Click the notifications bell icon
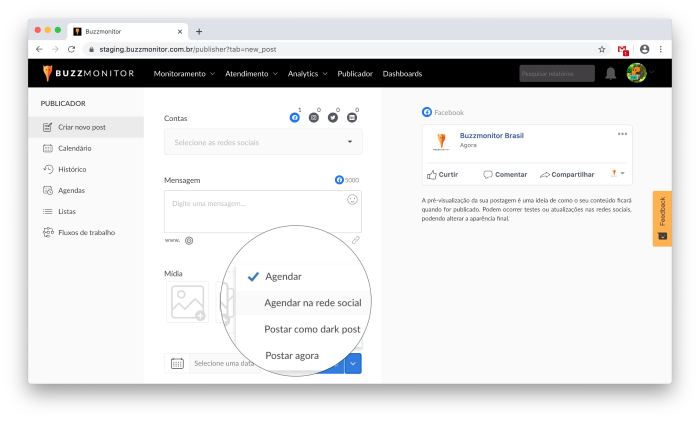The width and height of the screenshot is (700, 421). 610,73
